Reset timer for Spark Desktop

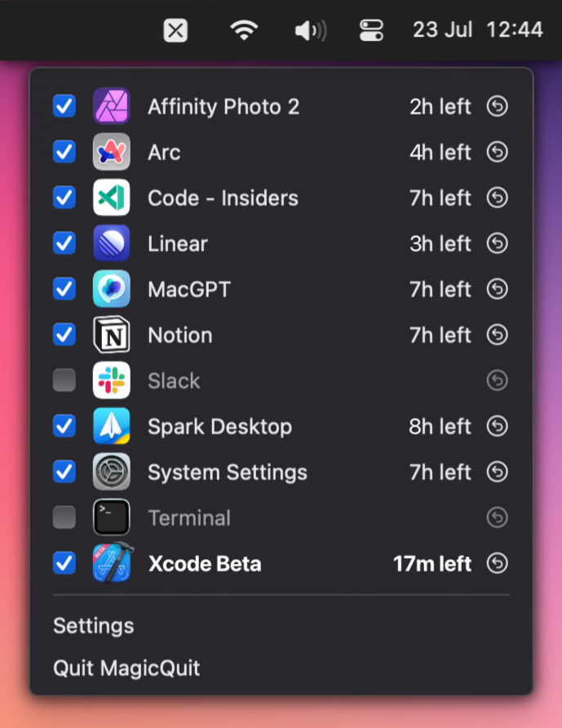(497, 426)
